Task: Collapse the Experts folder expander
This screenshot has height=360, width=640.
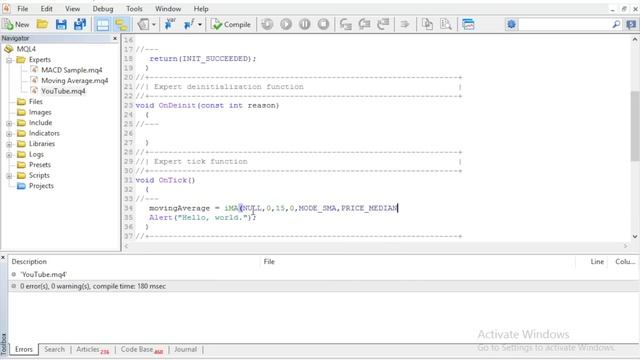Action: tap(9, 60)
